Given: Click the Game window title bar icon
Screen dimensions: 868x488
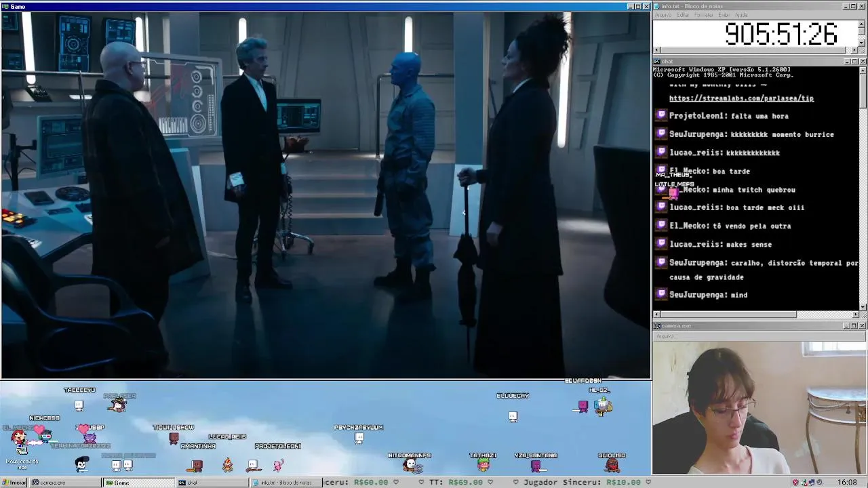Looking at the screenshot, I should (5, 7).
